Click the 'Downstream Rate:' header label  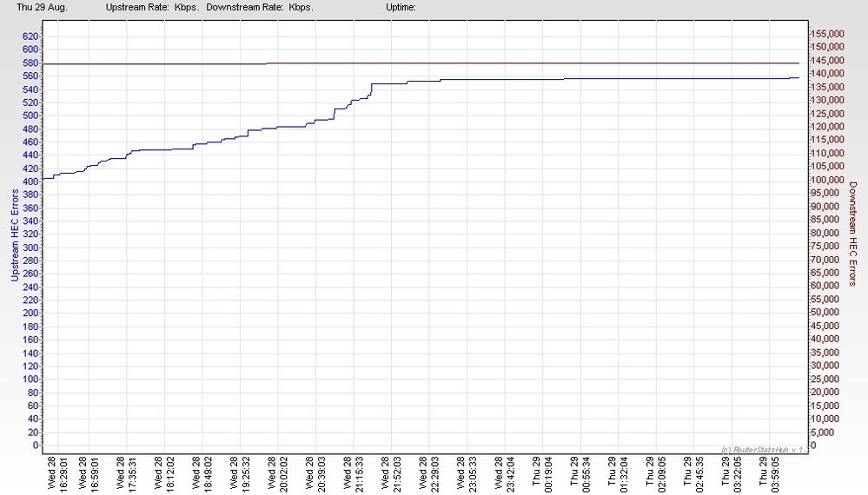pos(245,7)
